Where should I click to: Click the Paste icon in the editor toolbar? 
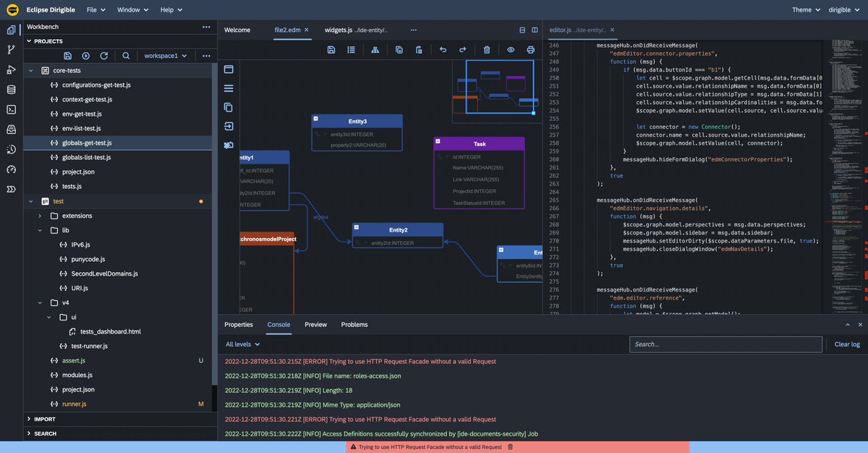(418, 50)
